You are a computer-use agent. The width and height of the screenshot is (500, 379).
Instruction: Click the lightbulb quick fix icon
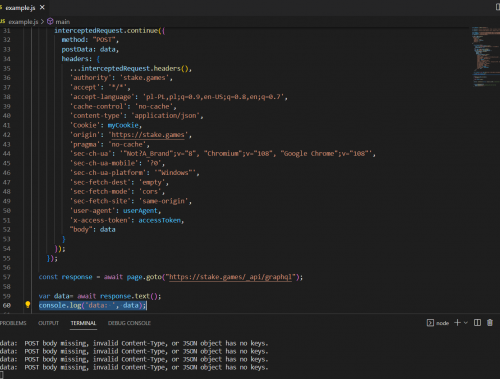pos(28,305)
